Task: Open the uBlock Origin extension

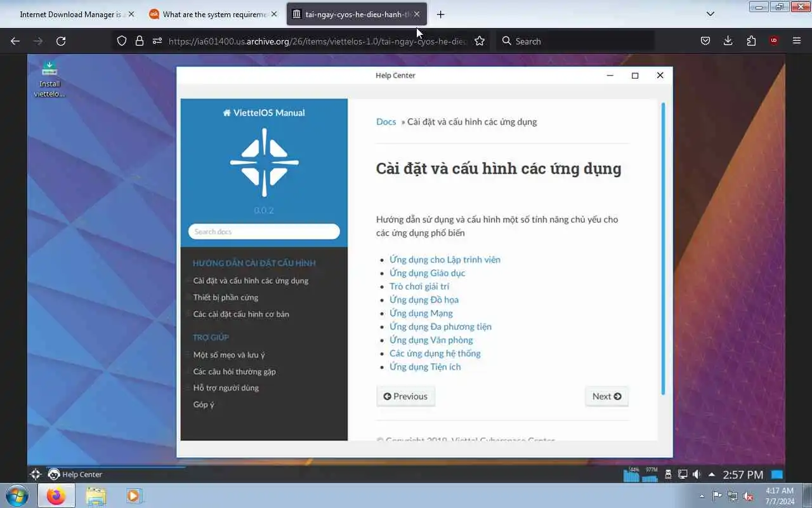Action: 773,41
